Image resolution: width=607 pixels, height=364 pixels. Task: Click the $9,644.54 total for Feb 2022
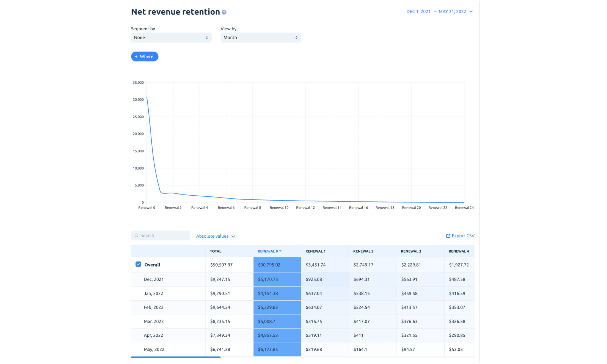[x=229, y=308]
